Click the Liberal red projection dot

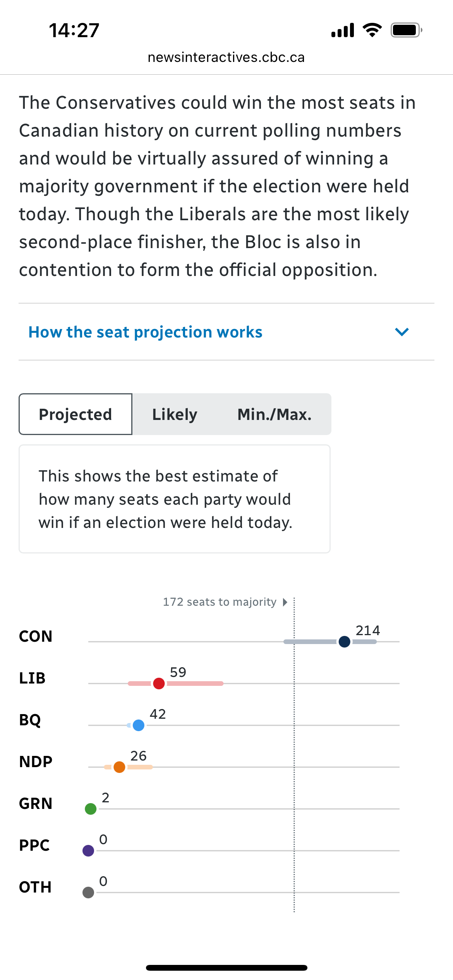point(159,684)
